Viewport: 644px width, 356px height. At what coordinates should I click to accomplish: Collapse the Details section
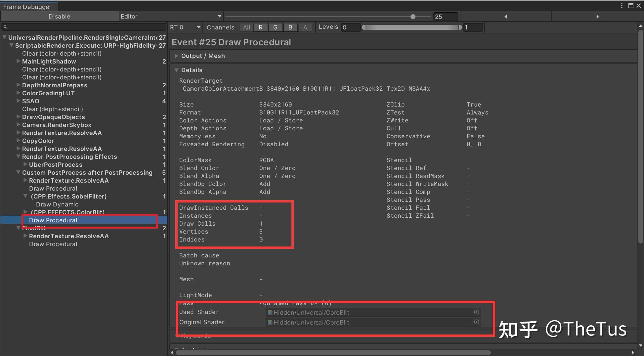pyautogui.click(x=176, y=70)
